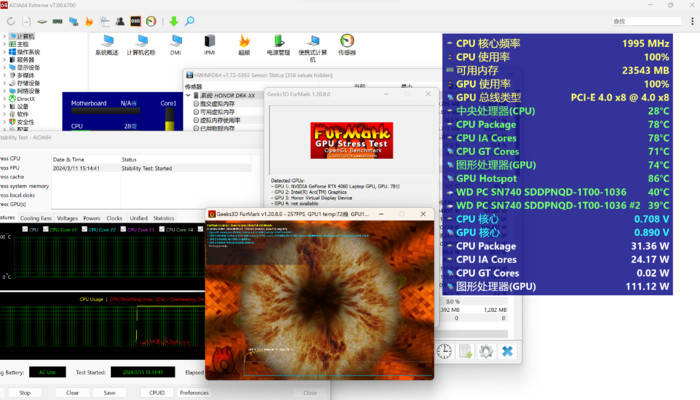The width and height of the screenshot is (700, 400).
Task: Click the CPU Package 31.36 W overlay row
Action: [x=558, y=246]
